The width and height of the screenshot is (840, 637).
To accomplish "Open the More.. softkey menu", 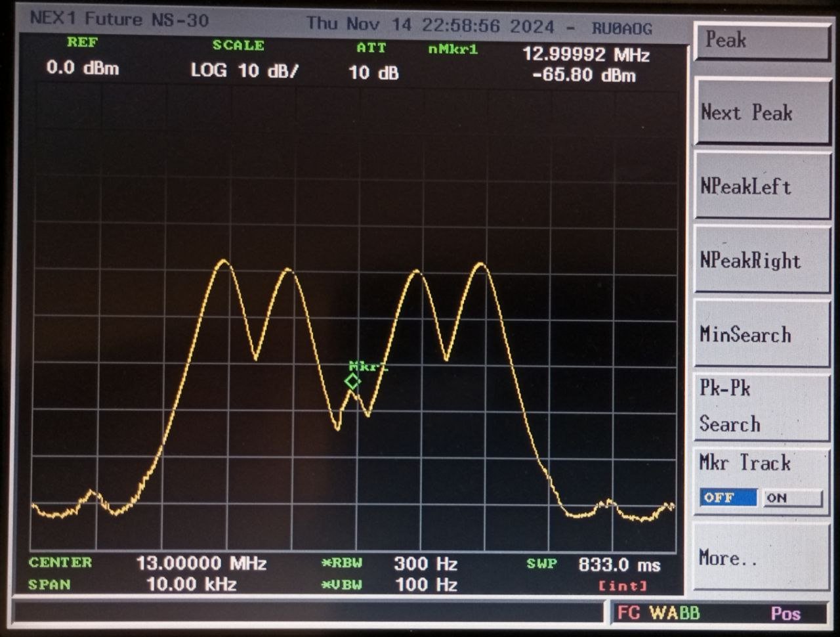I will click(x=761, y=558).
